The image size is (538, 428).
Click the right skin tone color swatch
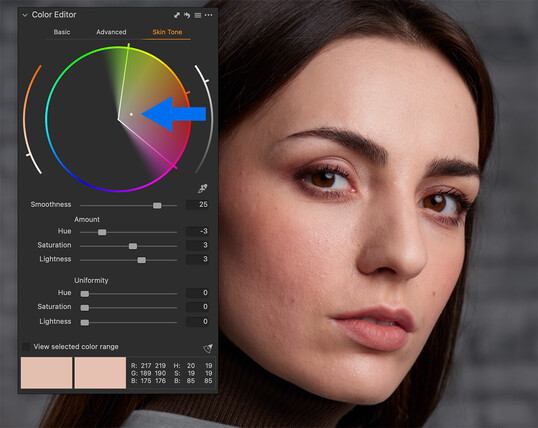point(100,373)
